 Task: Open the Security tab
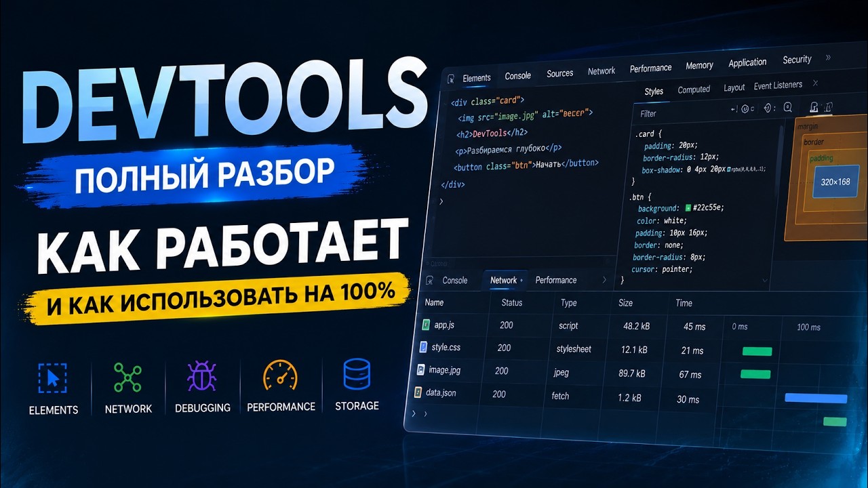point(797,60)
